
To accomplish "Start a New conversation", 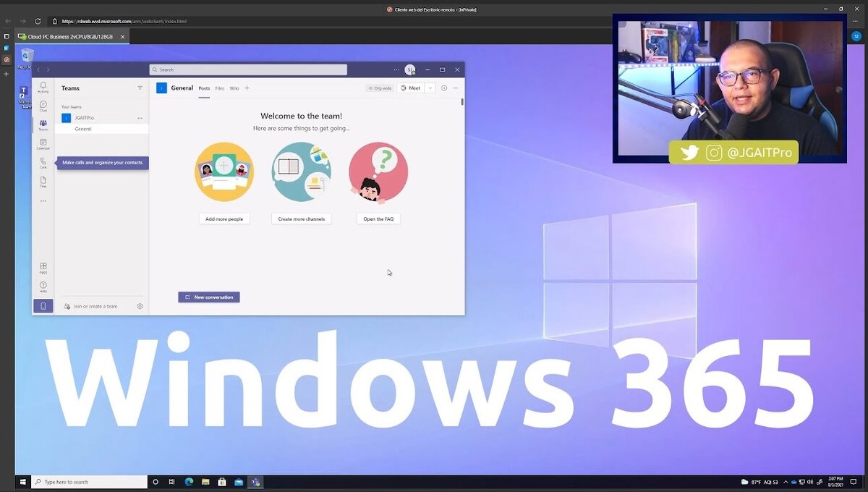I will [x=209, y=297].
